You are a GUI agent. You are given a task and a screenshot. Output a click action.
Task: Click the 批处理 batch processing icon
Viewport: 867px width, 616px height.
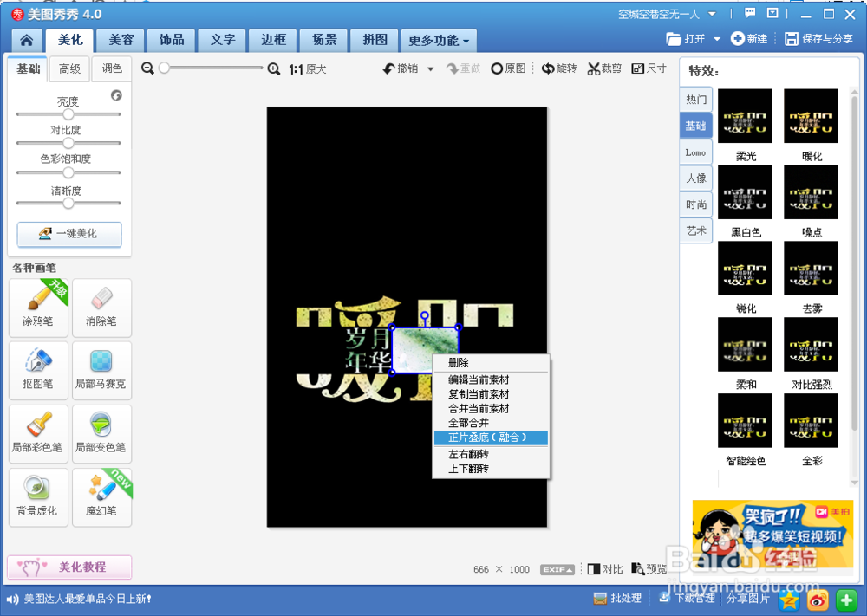pyautogui.click(x=617, y=599)
